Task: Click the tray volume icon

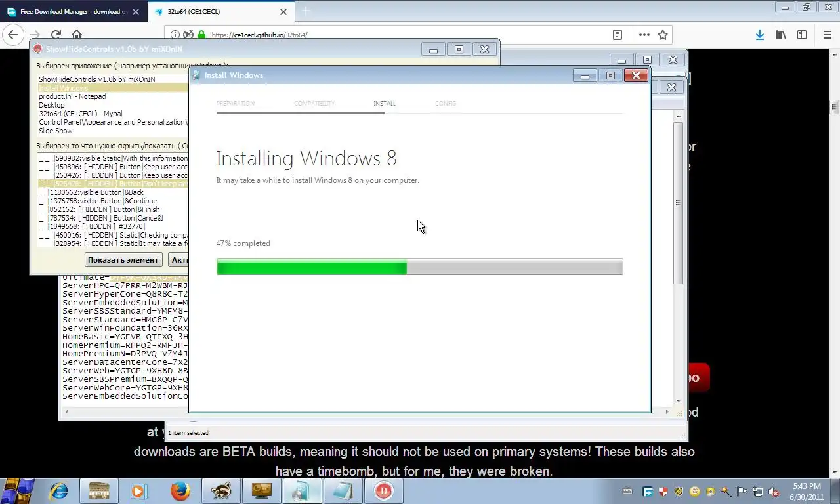Action: tap(774, 491)
